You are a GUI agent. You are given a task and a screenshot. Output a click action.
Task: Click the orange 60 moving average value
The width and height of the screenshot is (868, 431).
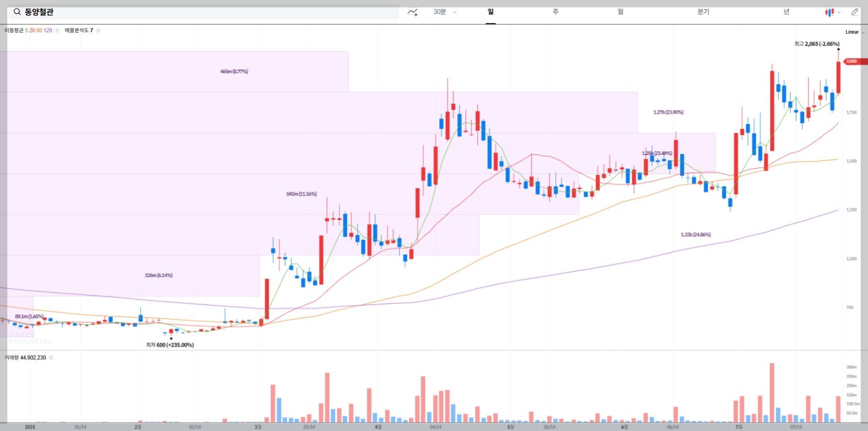point(39,30)
